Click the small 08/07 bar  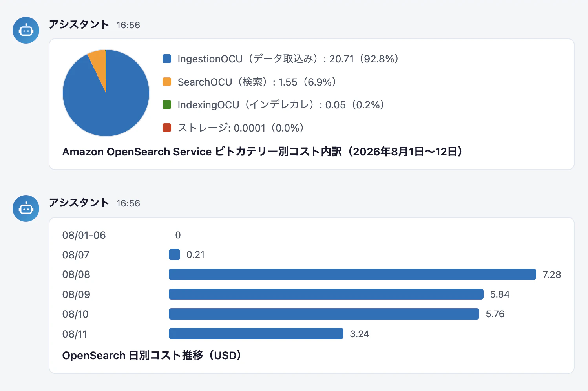click(174, 255)
